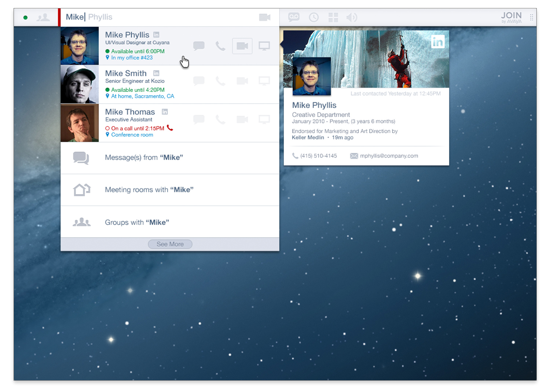The height and width of the screenshot is (392, 550).
Task: Start chat with Mike Thomas
Action: pos(199,119)
